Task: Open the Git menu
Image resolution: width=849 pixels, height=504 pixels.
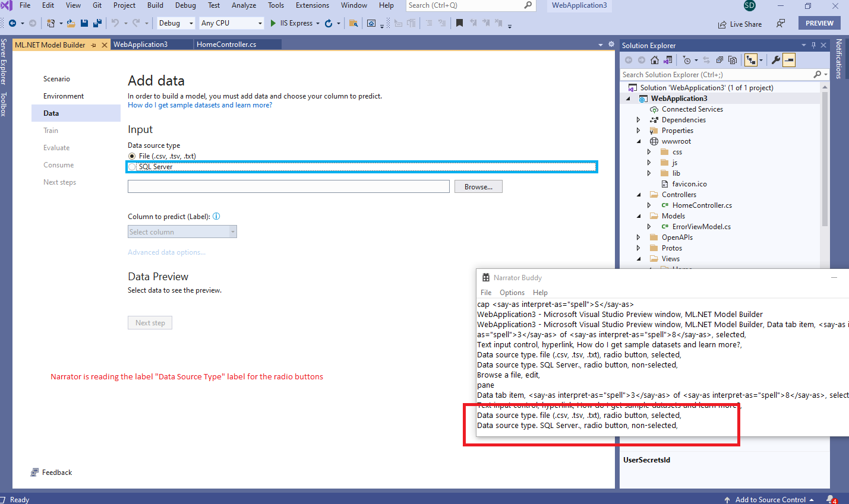Action: [97, 5]
